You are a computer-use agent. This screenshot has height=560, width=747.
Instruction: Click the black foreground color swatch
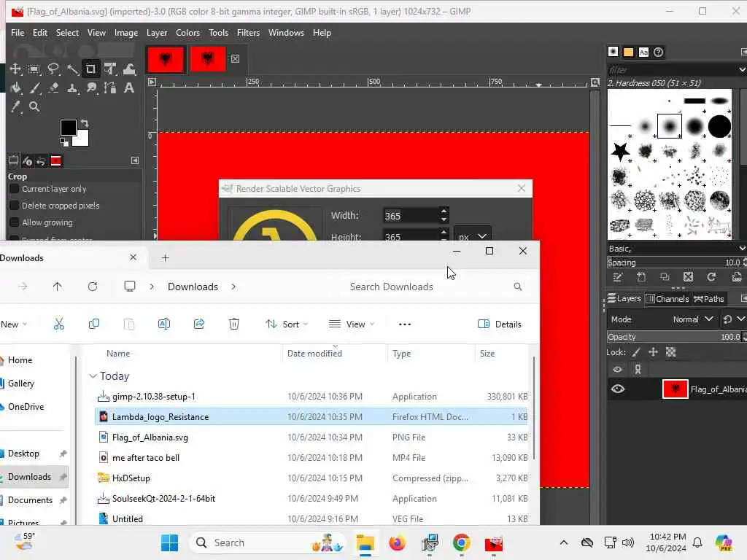[x=68, y=127]
